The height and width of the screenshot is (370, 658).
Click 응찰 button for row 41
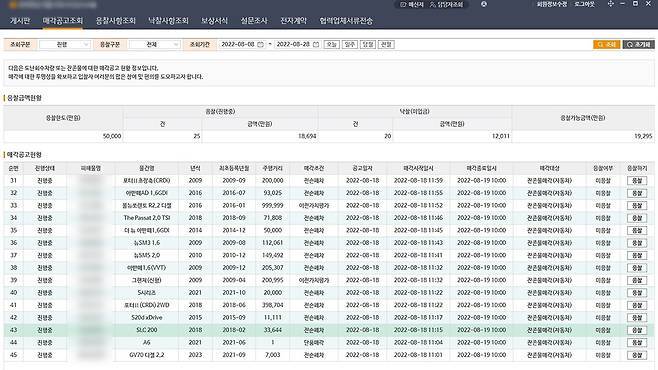coord(637,305)
